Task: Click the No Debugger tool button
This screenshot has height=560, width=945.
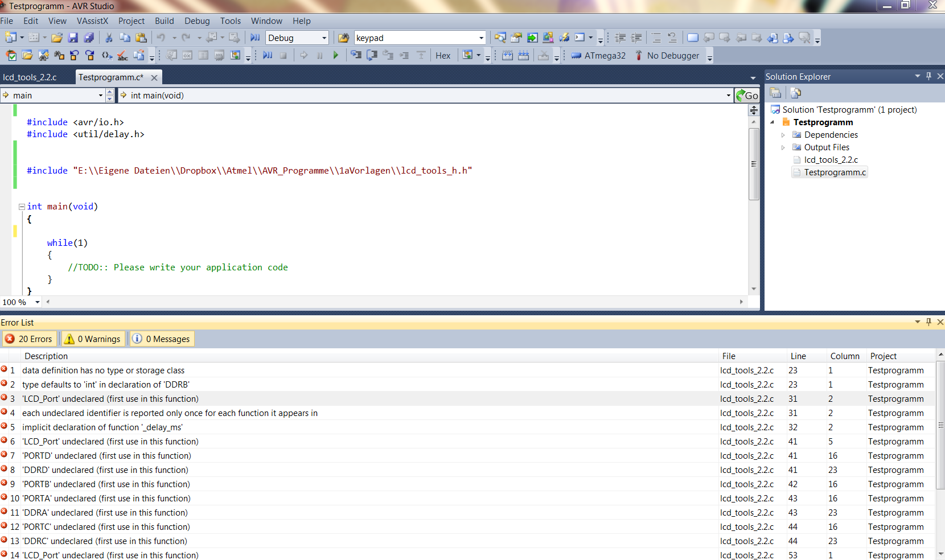Action: 667,55
